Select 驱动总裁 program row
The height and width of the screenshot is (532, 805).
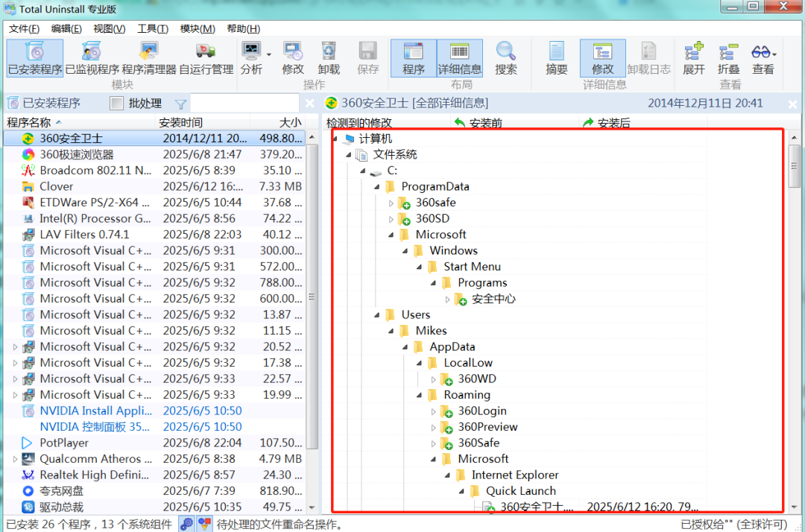point(154,507)
